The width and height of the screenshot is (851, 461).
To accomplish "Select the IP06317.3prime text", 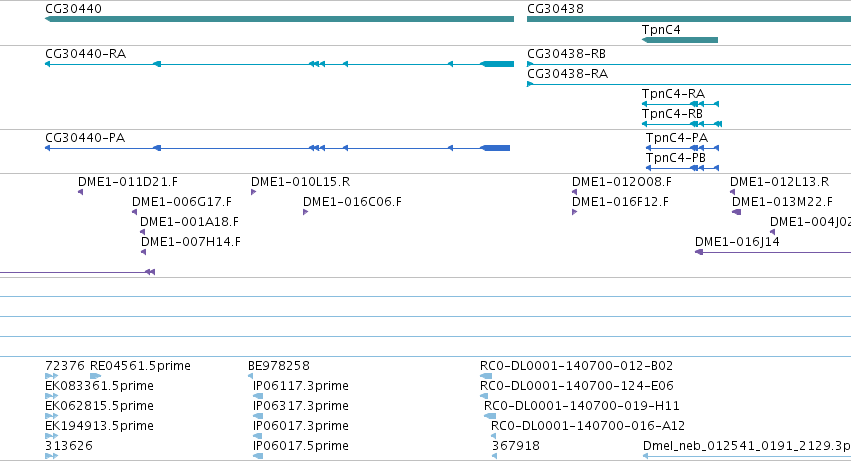I will 301,406.
